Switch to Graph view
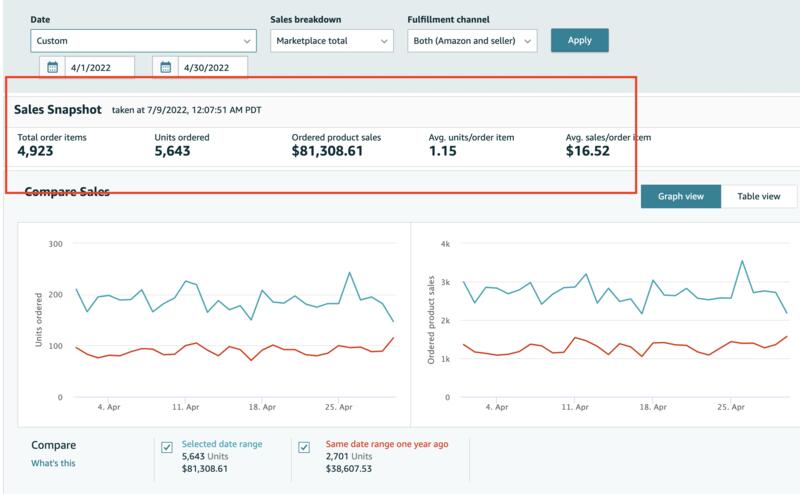This screenshot has width=800, height=494. [681, 196]
